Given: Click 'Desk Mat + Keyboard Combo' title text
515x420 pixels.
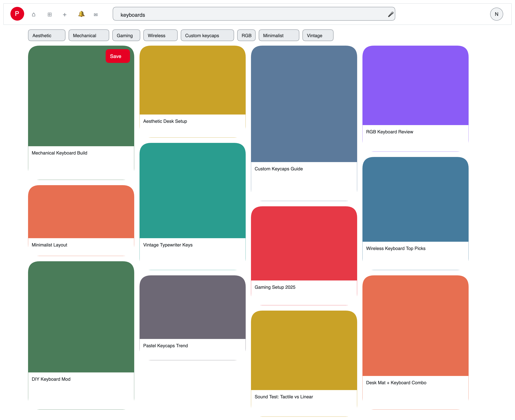Looking at the screenshot, I should (396, 383).
